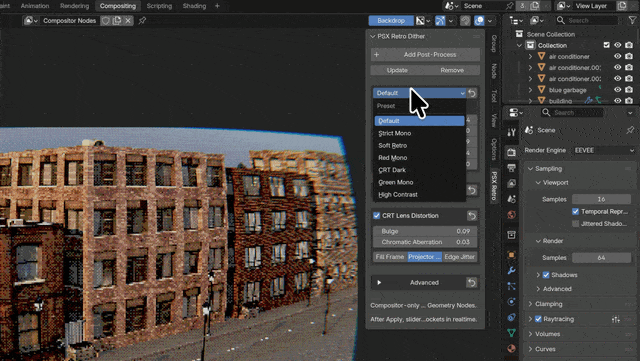Collapse the PSX Retro Dither panel
Viewport: 640px width, 361px height.
[x=373, y=36]
